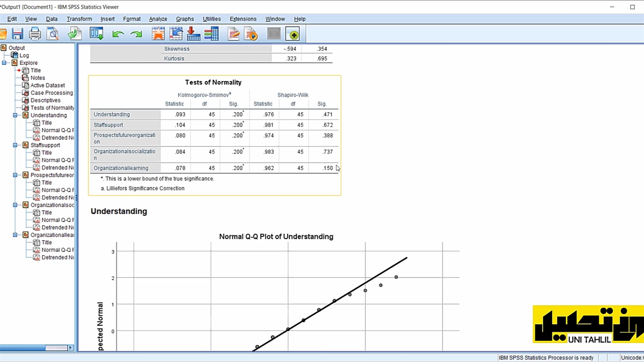The height and width of the screenshot is (362, 644).
Task: Open Print Preview from the toolbar
Action: [x=53, y=34]
